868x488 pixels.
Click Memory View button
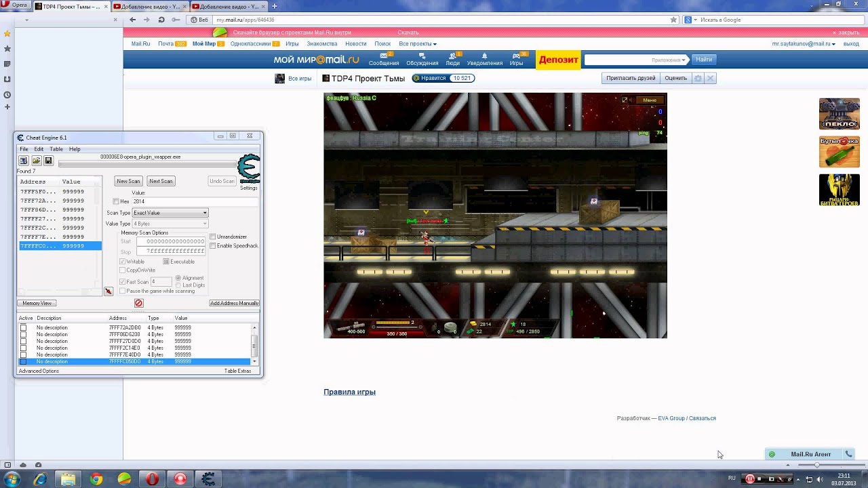coord(37,303)
